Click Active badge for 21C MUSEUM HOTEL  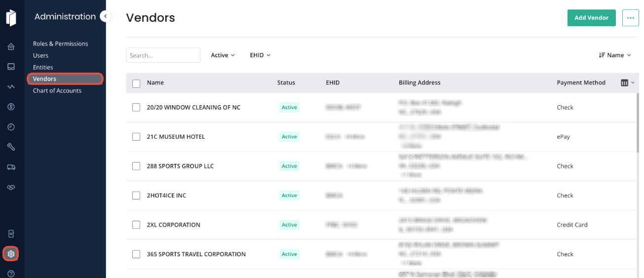click(x=289, y=137)
